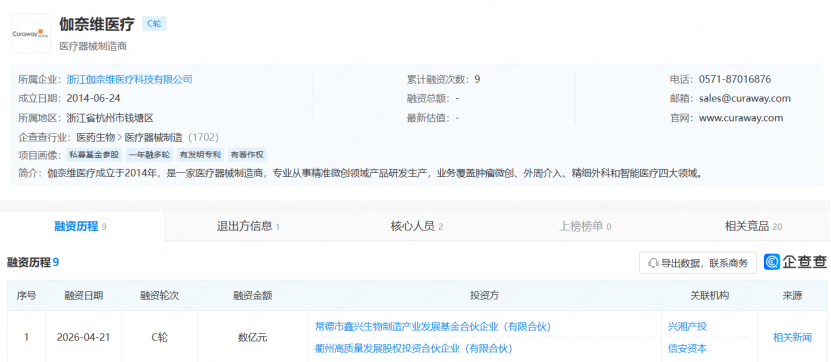Click the 序号 column header
The height and width of the screenshot is (362, 831).
coord(26,296)
